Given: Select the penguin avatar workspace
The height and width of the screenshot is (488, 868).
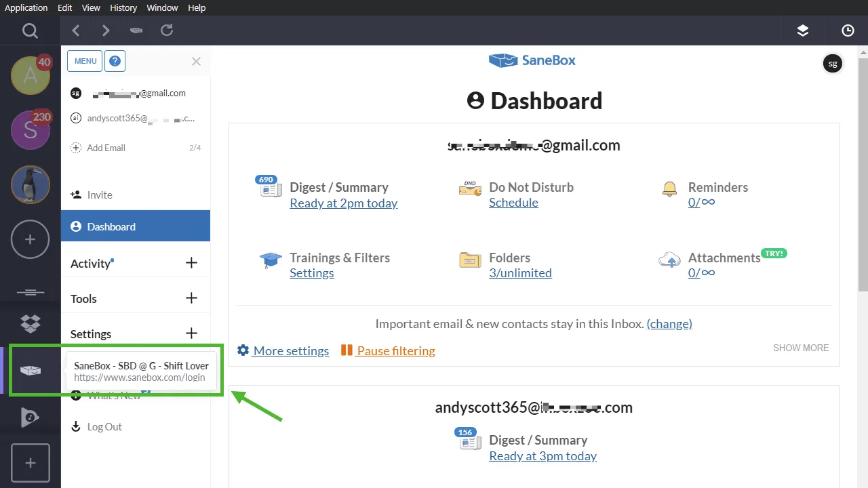Looking at the screenshot, I should click(x=31, y=184).
